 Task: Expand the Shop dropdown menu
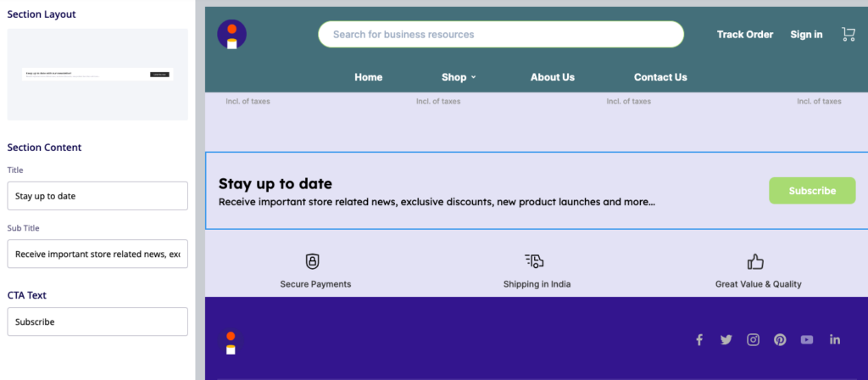459,77
